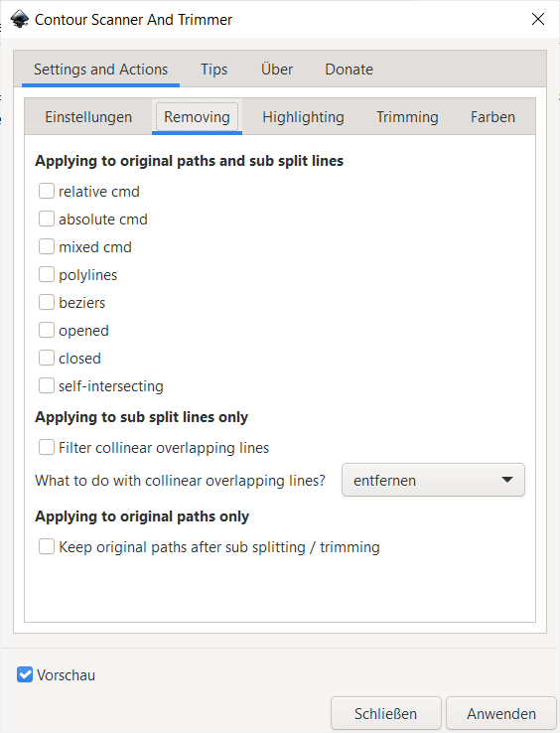560x733 pixels.
Task: Click the Anwenden button
Action: [501, 714]
